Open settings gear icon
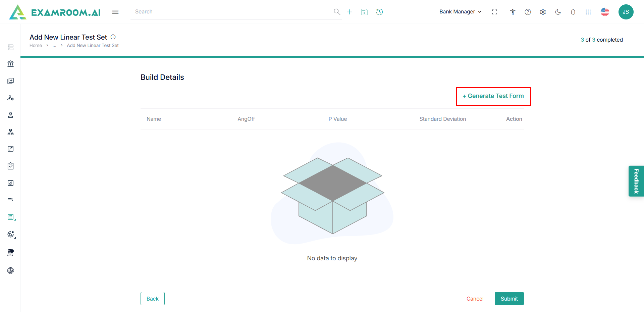644x312 pixels. coord(543,12)
